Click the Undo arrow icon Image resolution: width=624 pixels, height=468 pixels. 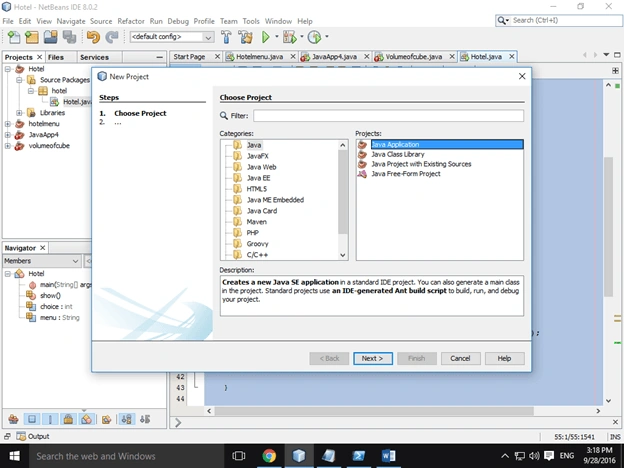(93, 37)
